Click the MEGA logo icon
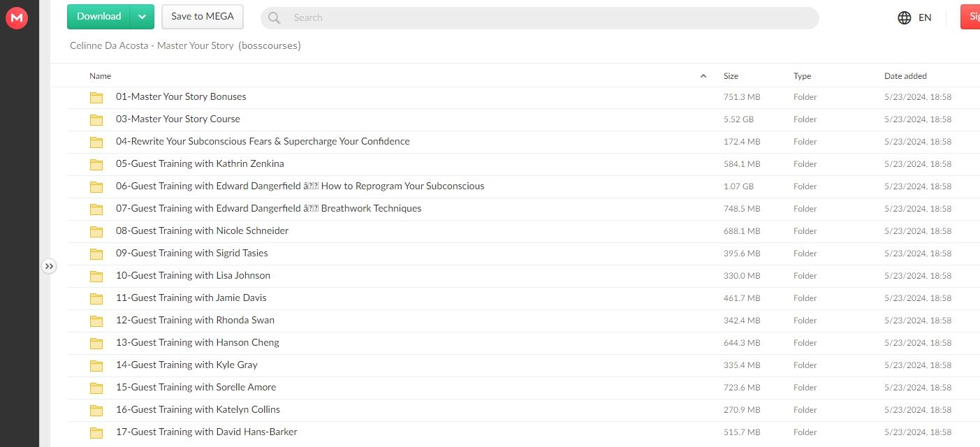Viewport: 980px width, 447px height. coord(16,18)
